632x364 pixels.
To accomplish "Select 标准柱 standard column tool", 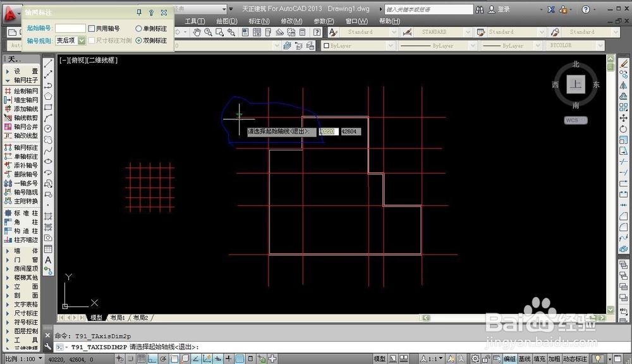I will click(21, 213).
